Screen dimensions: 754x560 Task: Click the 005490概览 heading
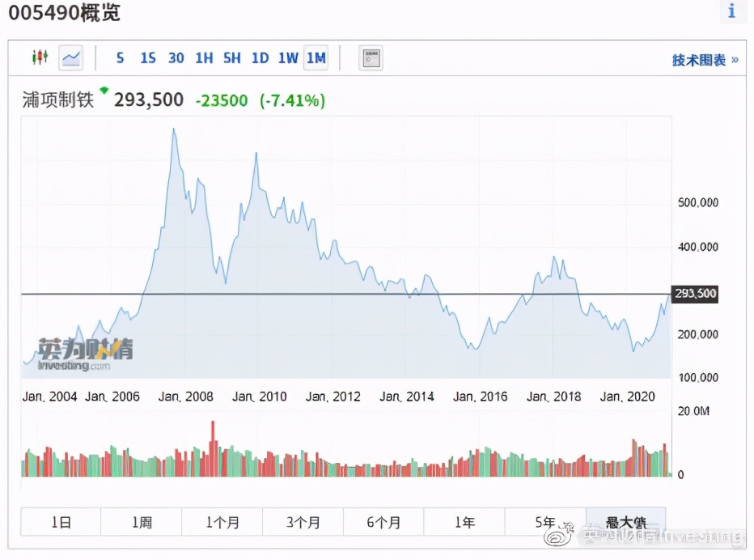(64, 12)
